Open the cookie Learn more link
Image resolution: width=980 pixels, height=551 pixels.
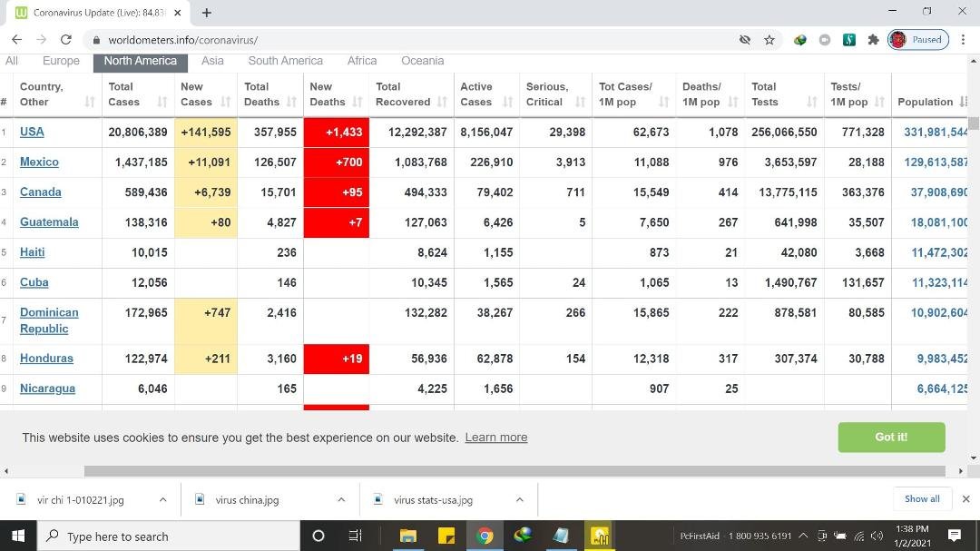(x=496, y=438)
